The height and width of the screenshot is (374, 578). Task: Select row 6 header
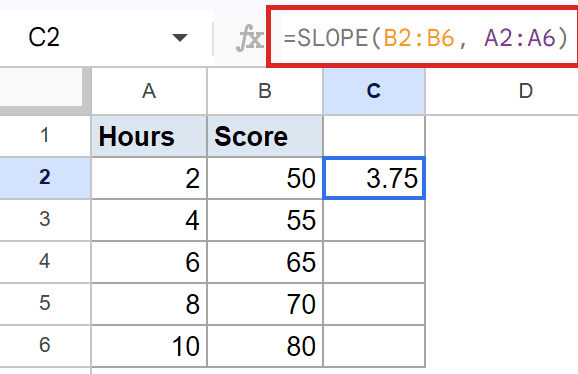(45, 346)
